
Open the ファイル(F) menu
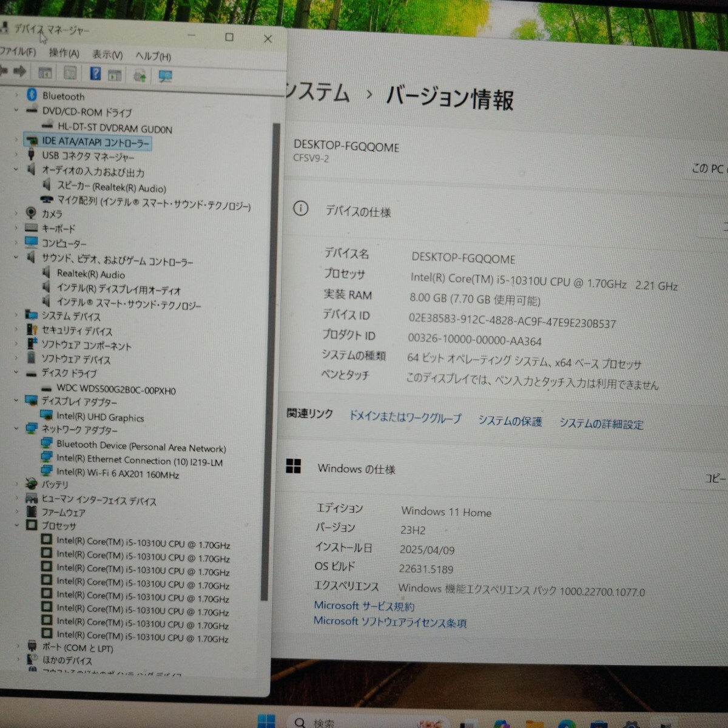pyautogui.click(x=17, y=52)
